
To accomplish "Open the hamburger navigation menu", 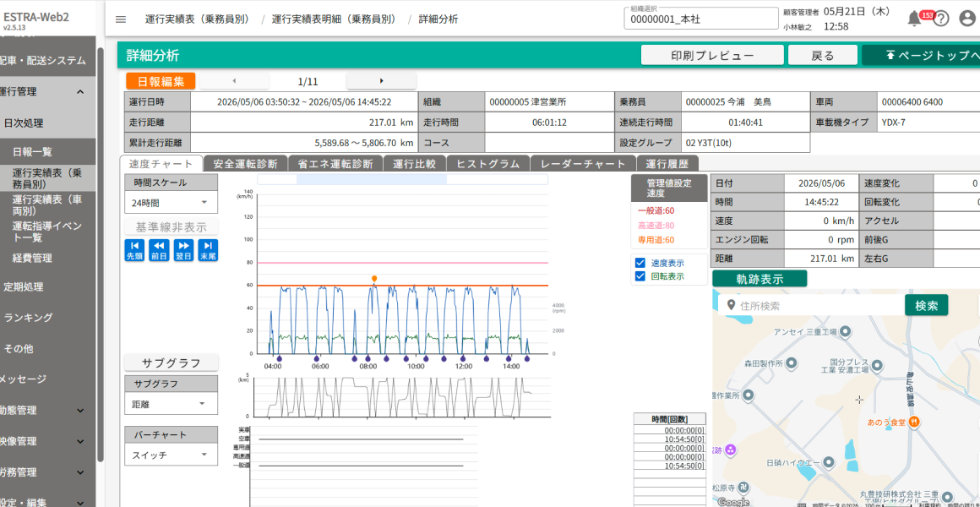I will point(121,19).
